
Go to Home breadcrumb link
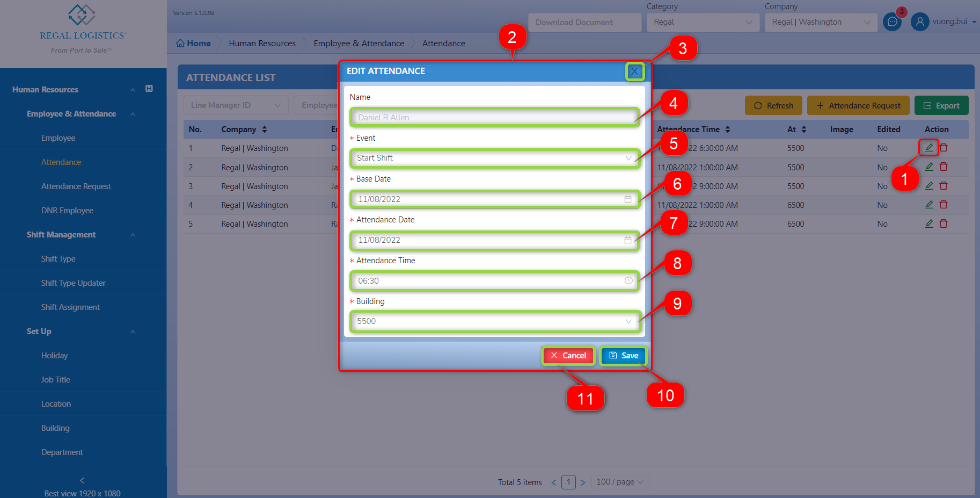[193, 44]
